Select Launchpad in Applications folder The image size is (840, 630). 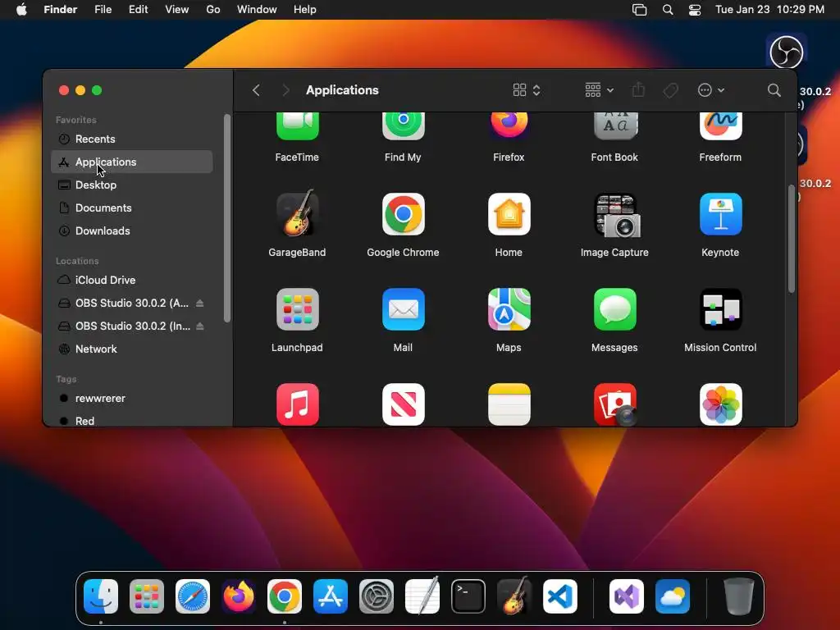point(297,309)
